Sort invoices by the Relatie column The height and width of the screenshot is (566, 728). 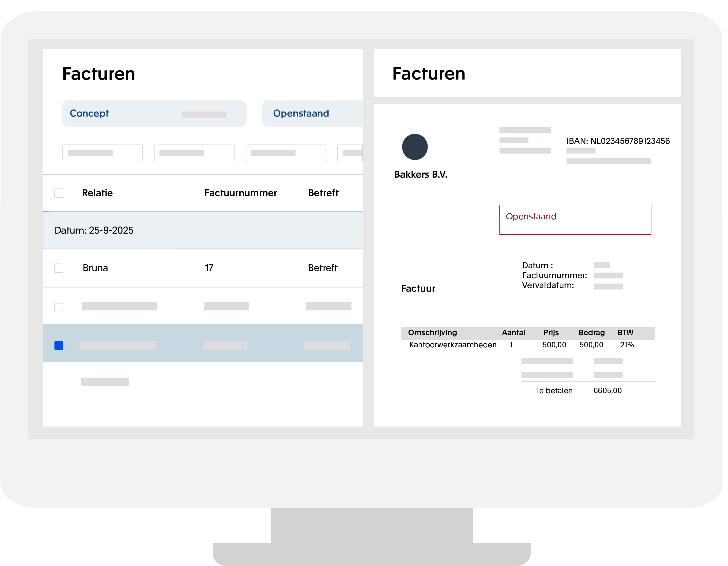click(97, 193)
